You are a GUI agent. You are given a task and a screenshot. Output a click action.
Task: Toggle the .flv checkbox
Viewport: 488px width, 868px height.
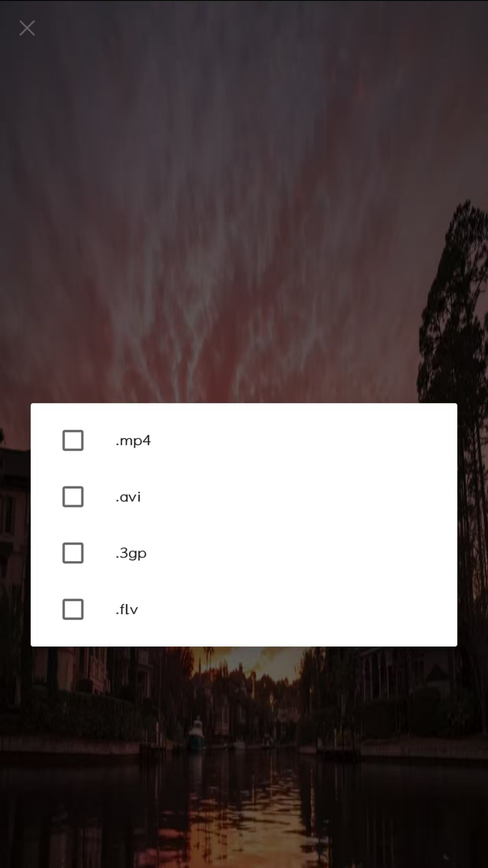(73, 609)
